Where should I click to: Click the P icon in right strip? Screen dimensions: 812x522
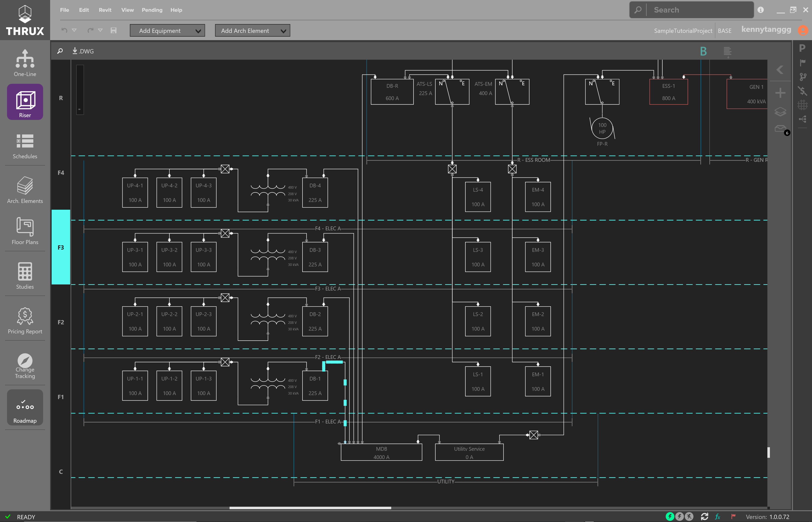[802, 48]
